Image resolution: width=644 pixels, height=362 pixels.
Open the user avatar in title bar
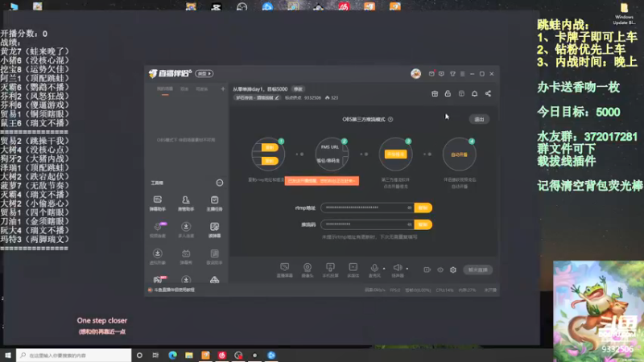pos(415,73)
